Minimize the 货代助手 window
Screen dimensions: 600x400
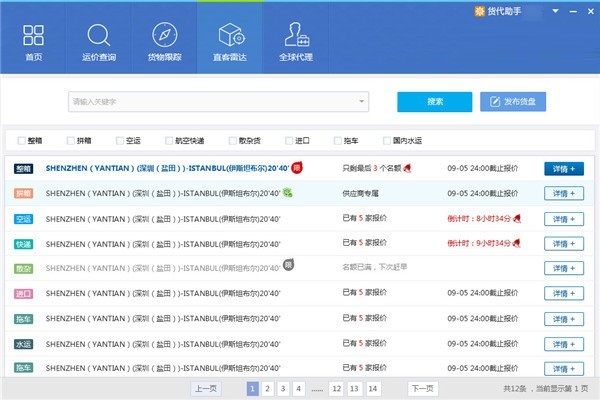pos(573,11)
